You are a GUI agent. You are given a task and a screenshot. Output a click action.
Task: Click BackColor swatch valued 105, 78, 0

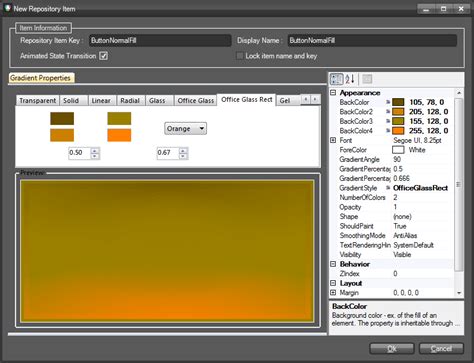(x=398, y=102)
